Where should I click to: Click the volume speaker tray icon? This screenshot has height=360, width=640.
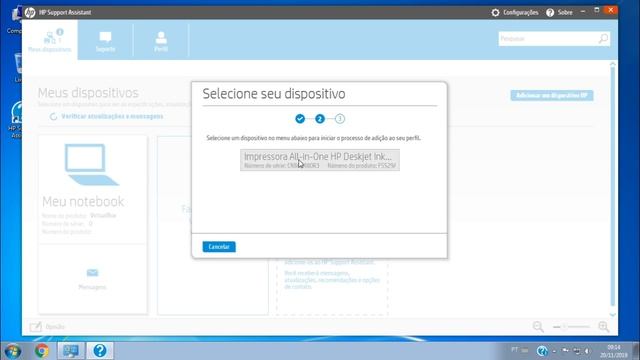pos(587,351)
